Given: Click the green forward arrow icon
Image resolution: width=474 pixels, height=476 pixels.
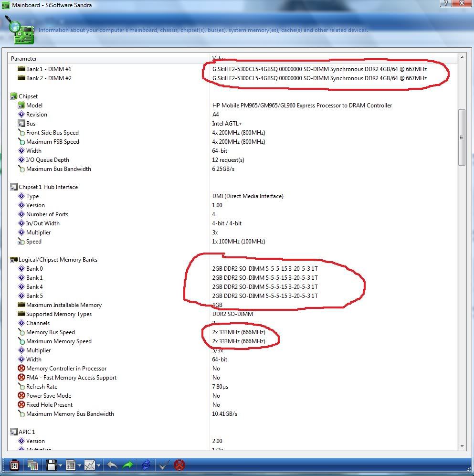Looking at the screenshot, I should click(x=128, y=465).
